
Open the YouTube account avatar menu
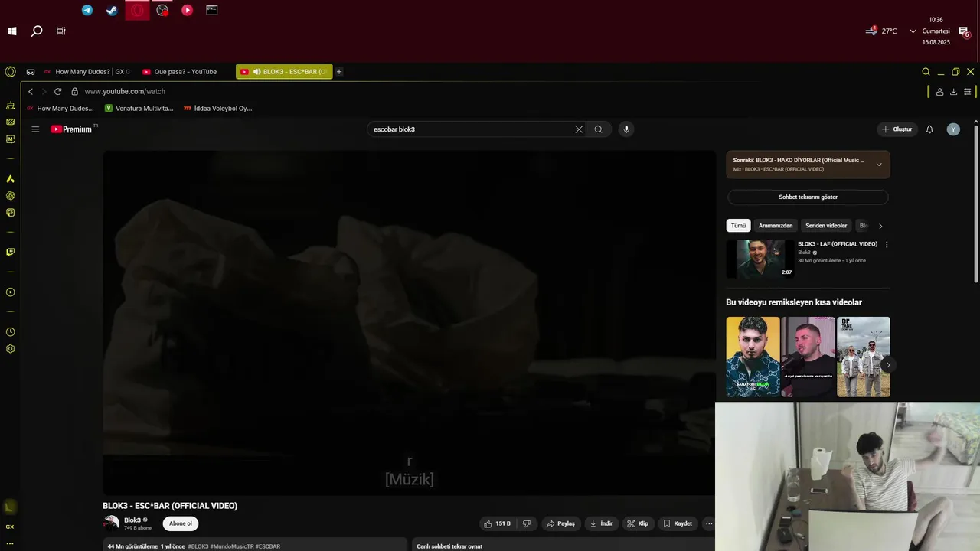tap(953, 129)
